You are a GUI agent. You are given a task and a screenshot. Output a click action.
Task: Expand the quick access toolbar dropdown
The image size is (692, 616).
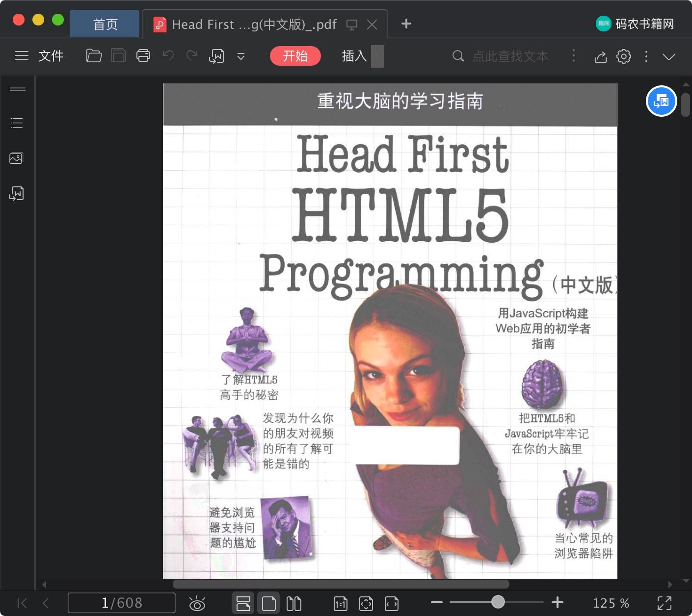[x=241, y=56]
